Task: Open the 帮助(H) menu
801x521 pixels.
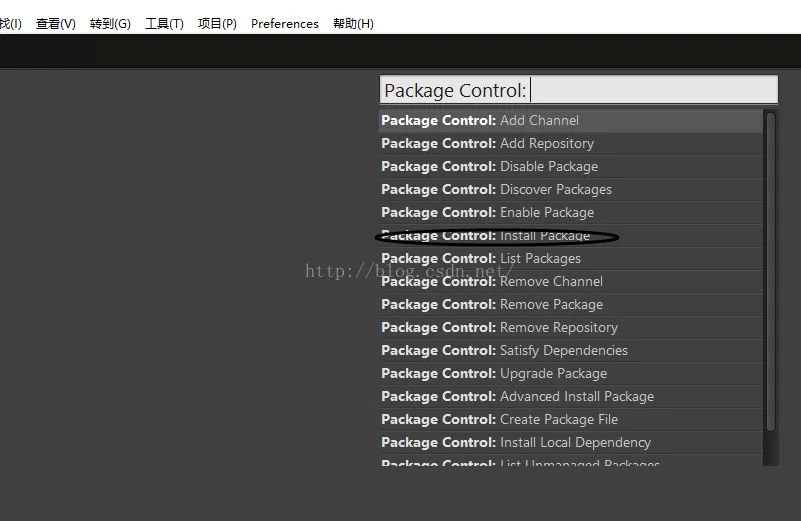Action: coord(353,24)
